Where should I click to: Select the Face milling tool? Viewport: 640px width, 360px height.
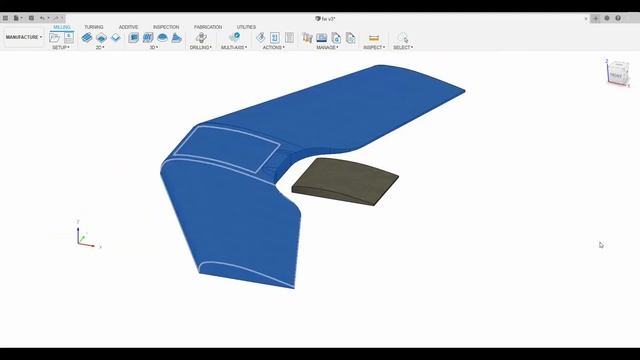click(x=116, y=38)
